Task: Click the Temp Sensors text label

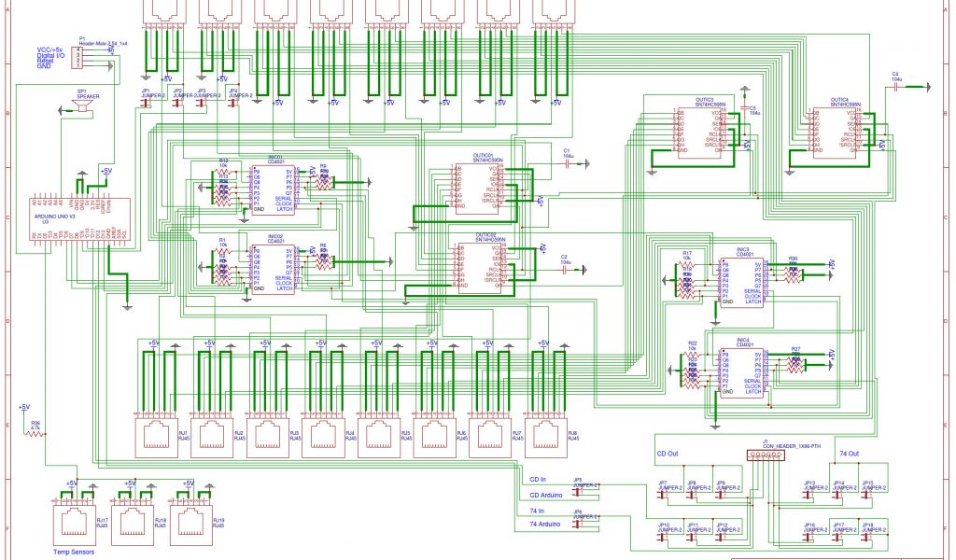Action: (x=73, y=552)
